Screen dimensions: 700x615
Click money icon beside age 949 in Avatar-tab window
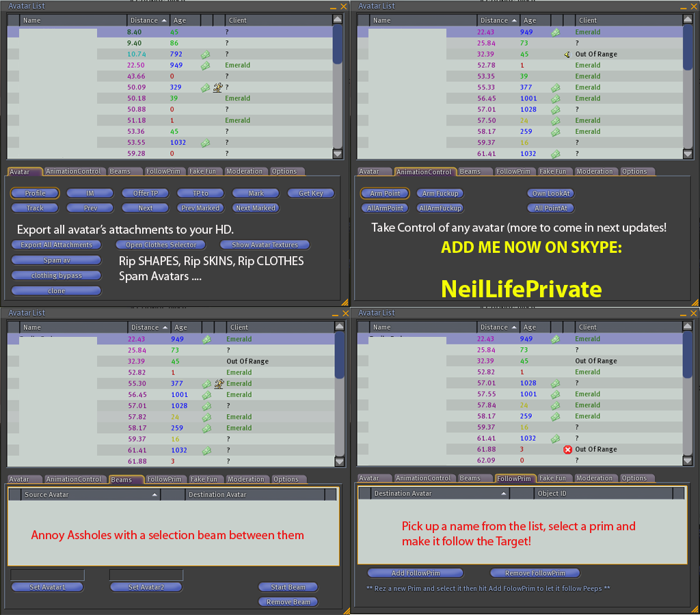(x=205, y=66)
